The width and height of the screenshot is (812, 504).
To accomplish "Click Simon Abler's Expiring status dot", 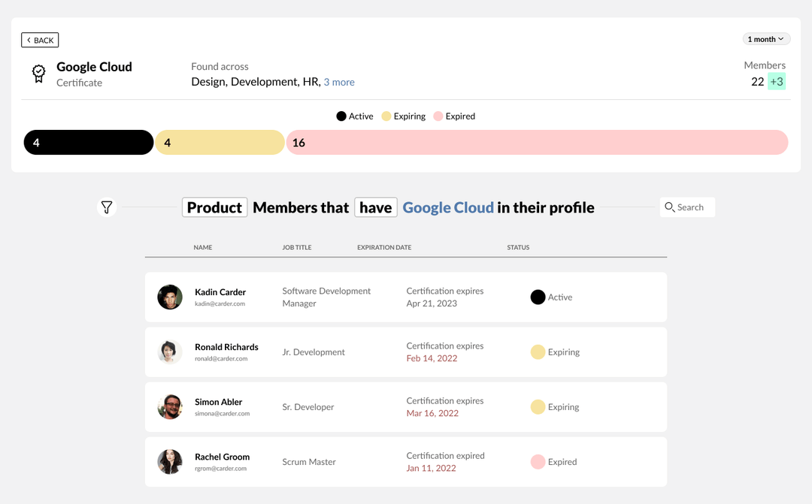I will click(538, 406).
